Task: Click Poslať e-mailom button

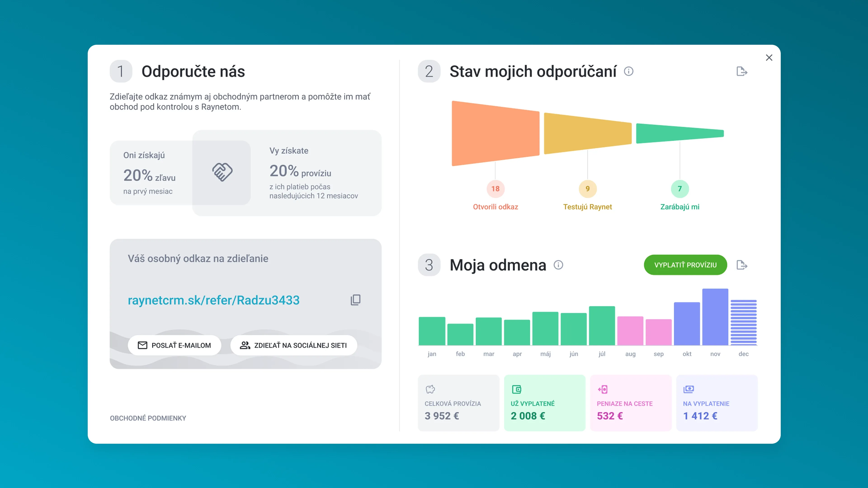Action: (x=175, y=345)
